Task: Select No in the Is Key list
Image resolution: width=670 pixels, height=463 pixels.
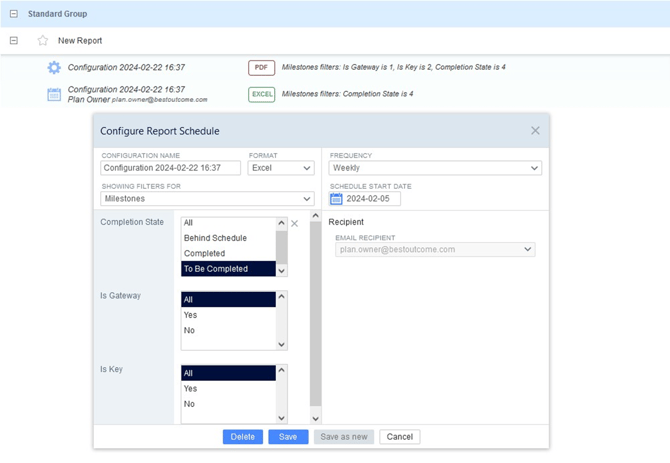Action: [189, 404]
